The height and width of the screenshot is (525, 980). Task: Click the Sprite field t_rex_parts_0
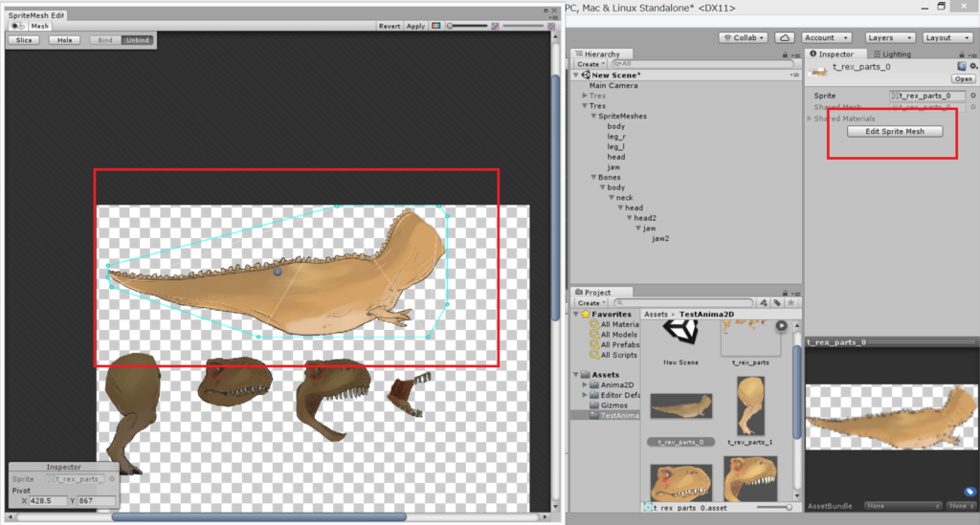pyautogui.click(x=927, y=96)
